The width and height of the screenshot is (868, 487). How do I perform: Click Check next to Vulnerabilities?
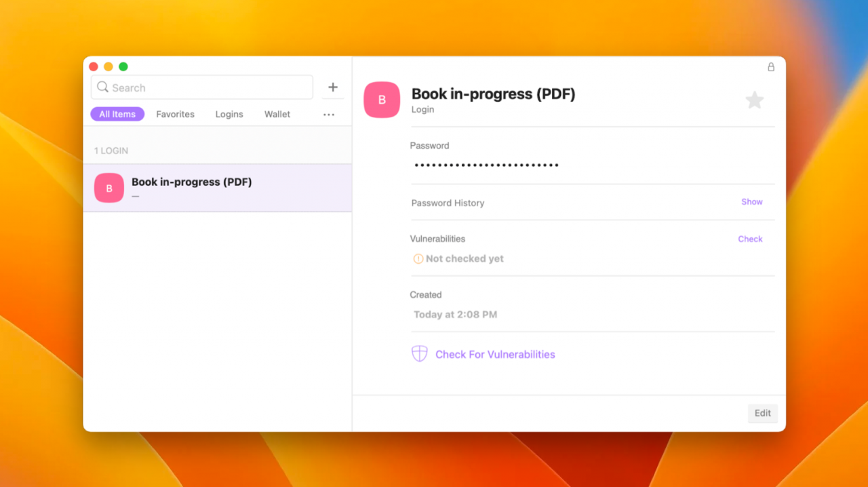[750, 239]
